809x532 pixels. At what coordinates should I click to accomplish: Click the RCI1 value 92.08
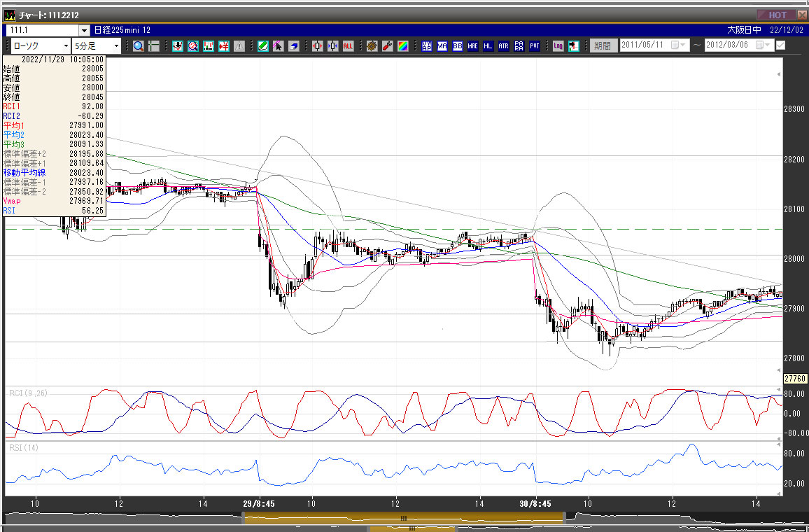click(x=93, y=106)
